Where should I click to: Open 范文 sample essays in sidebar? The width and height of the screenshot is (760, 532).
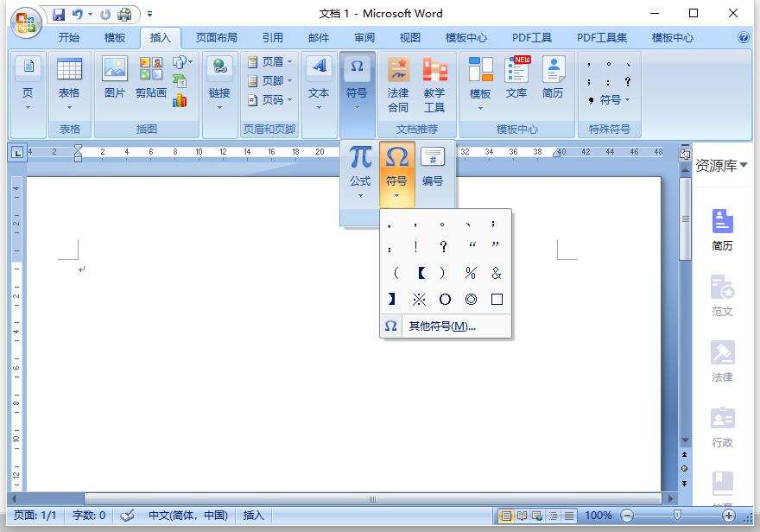tap(722, 295)
